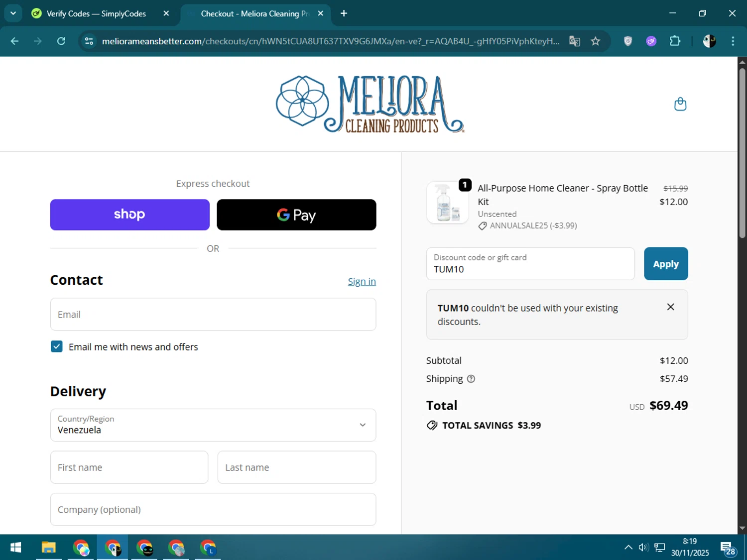
Task: Pay with Shop Pay button
Action: click(x=130, y=215)
